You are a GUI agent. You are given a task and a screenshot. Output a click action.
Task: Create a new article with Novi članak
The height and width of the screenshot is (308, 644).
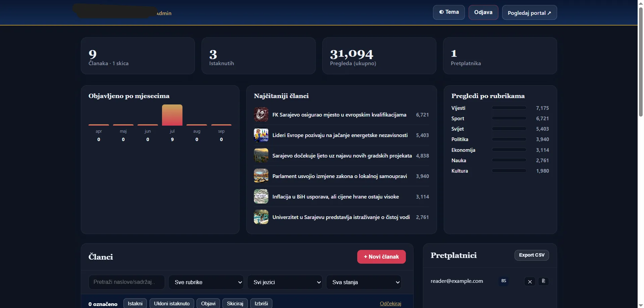click(x=381, y=257)
